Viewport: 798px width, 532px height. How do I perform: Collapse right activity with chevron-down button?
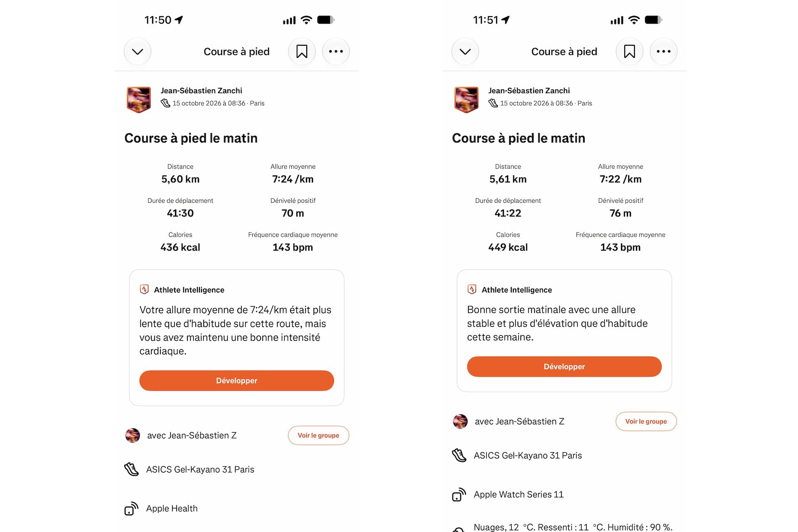click(465, 52)
